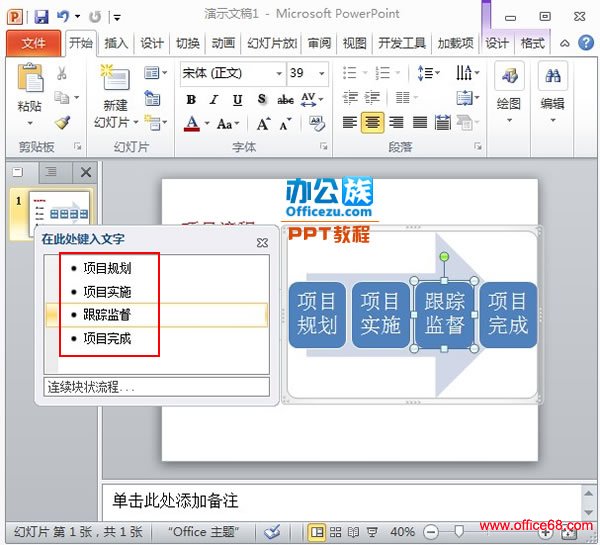Close the slides thumbnail pane

coord(86,172)
